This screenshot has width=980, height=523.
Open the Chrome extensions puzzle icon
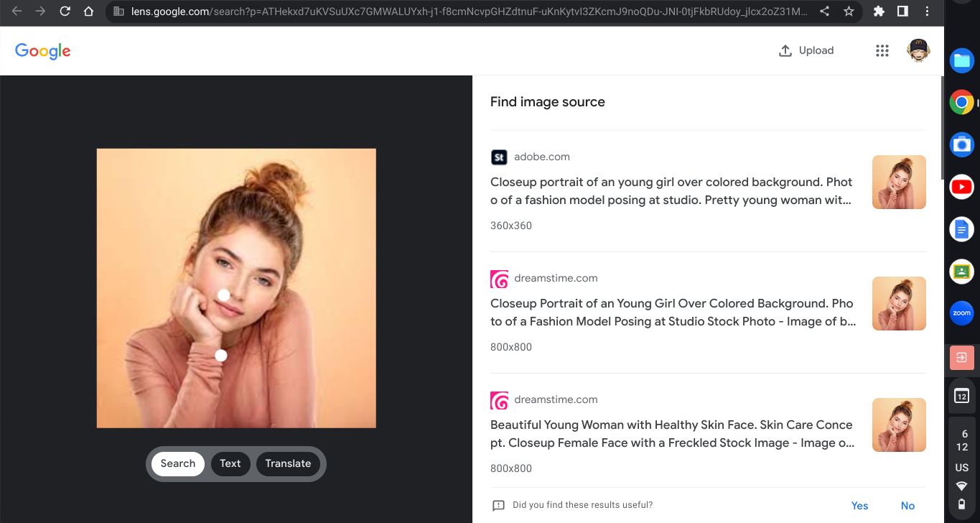tap(879, 11)
